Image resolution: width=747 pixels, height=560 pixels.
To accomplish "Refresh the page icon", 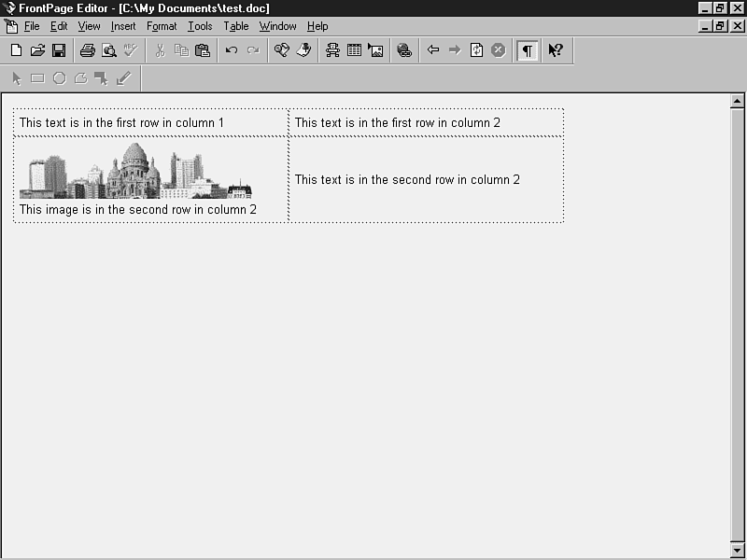I will (x=476, y=50).
